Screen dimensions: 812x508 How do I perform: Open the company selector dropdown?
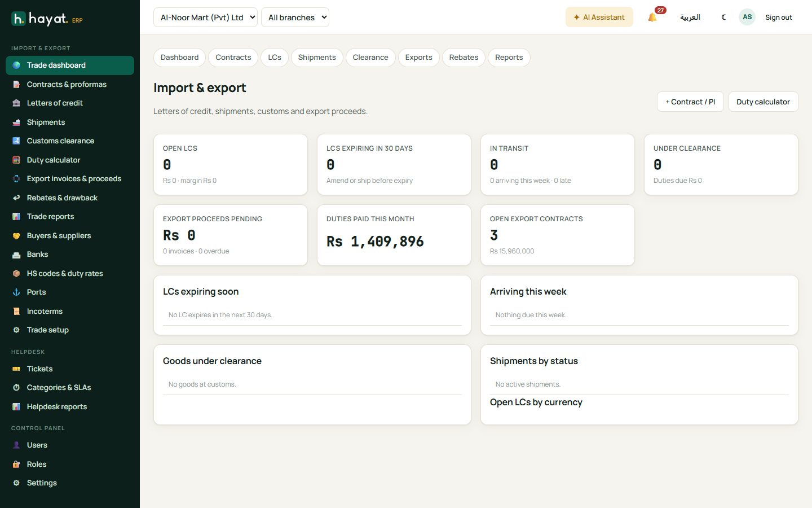[x=205, y=17]
